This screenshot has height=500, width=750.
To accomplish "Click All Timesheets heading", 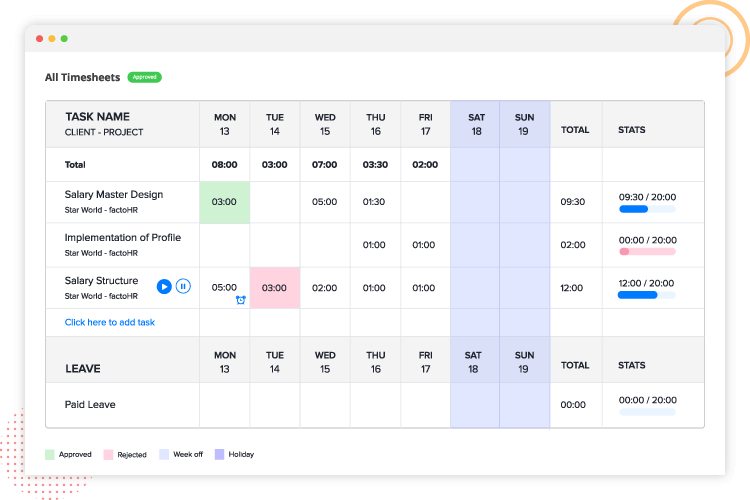I will 82,78.
